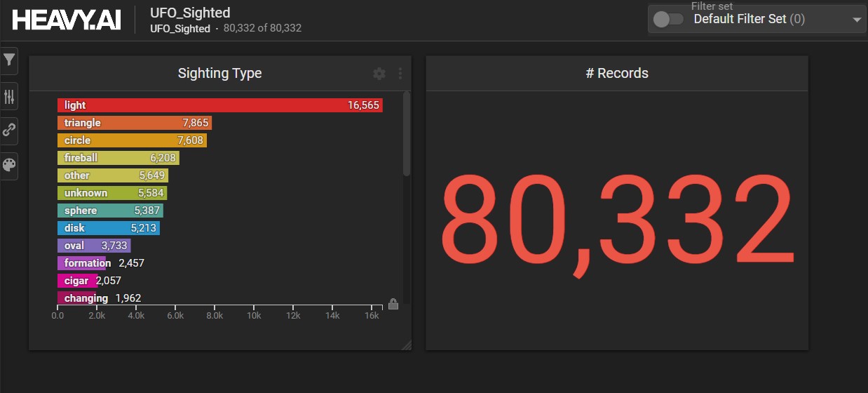Screen dimensions: 868x393
Task: Open the Sighting Type three-dot menu
Action: tap(400, 74)
